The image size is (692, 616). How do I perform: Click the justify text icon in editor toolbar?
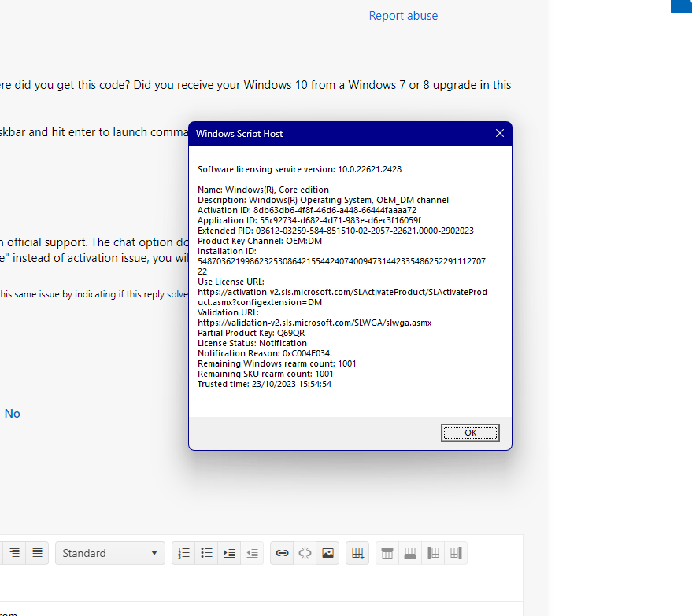(38, 553)
